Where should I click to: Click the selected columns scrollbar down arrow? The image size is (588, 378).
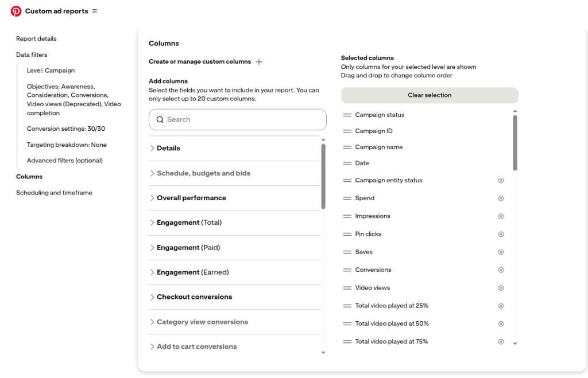point(515,342)
